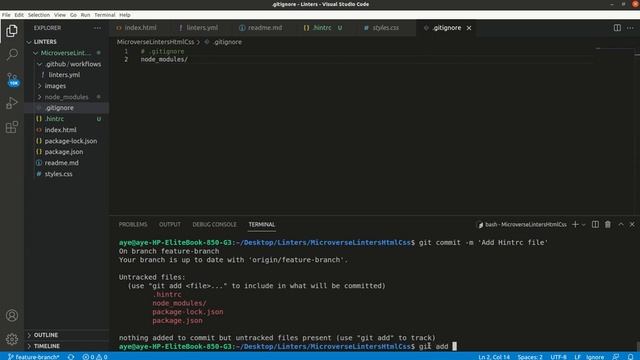Open the Source Control view
The width and height of the screenshot is (640, 360).
coord(12,79)
